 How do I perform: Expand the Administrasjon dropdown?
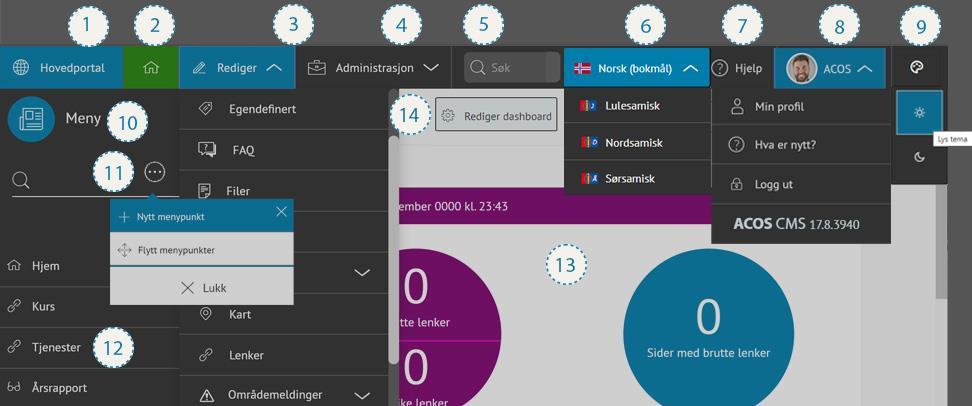point(430,68)
